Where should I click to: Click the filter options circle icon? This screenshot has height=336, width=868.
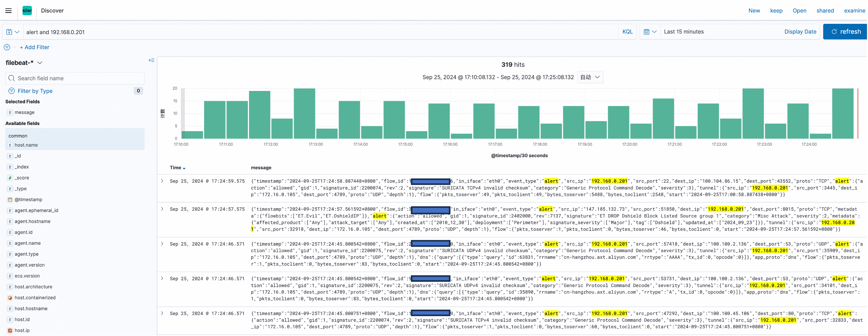point(7,47)
